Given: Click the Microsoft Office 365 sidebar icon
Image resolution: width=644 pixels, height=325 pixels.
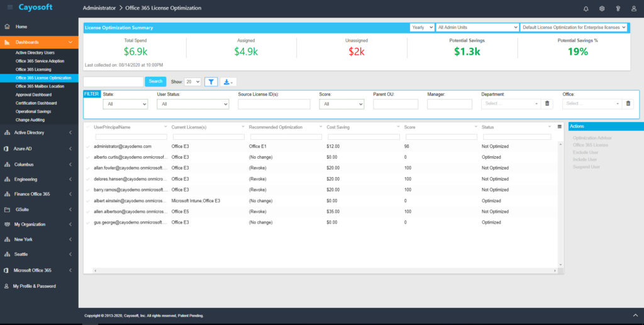Looking at the screenshot, I should (6, 270).
